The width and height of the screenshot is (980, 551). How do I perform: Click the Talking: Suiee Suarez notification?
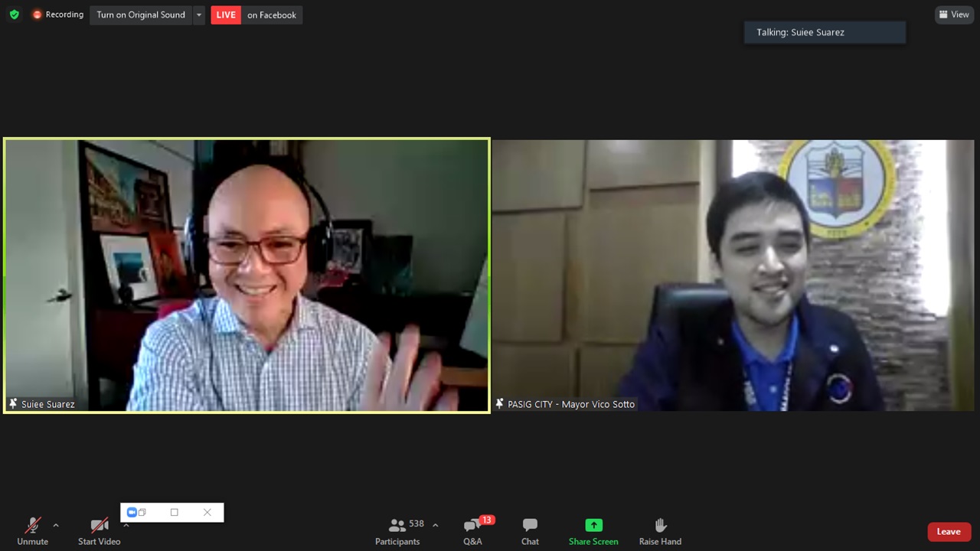pos(825,32)
